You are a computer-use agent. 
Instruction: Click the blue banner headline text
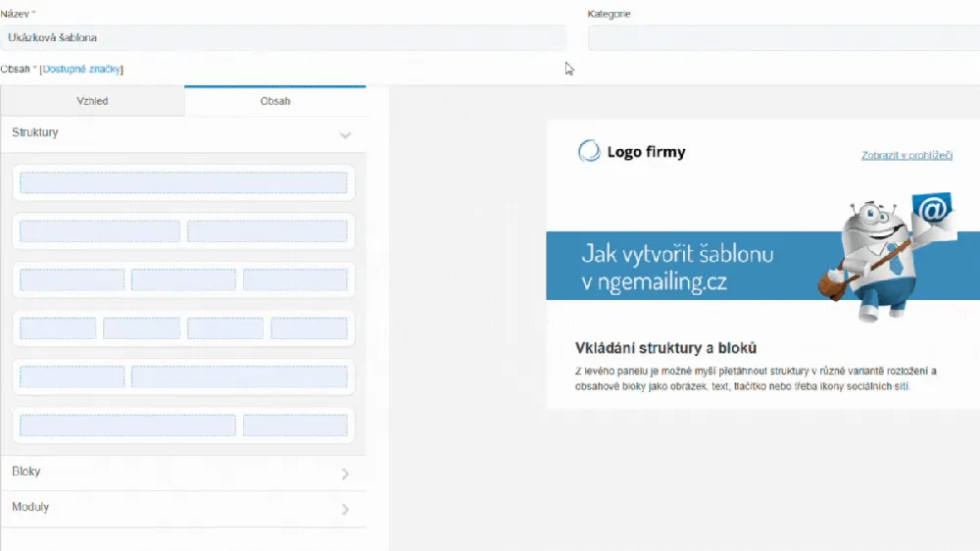pos(676,267)
